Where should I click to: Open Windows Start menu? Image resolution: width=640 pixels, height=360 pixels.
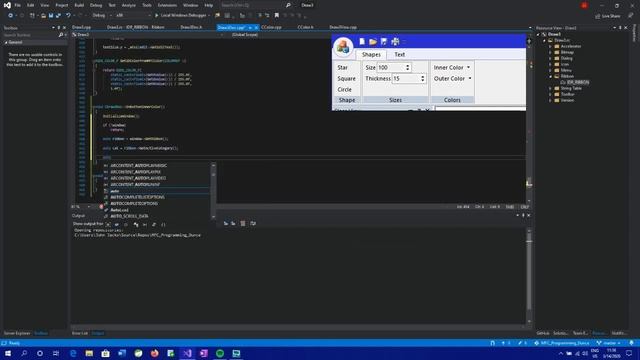(x=8, y=353)
